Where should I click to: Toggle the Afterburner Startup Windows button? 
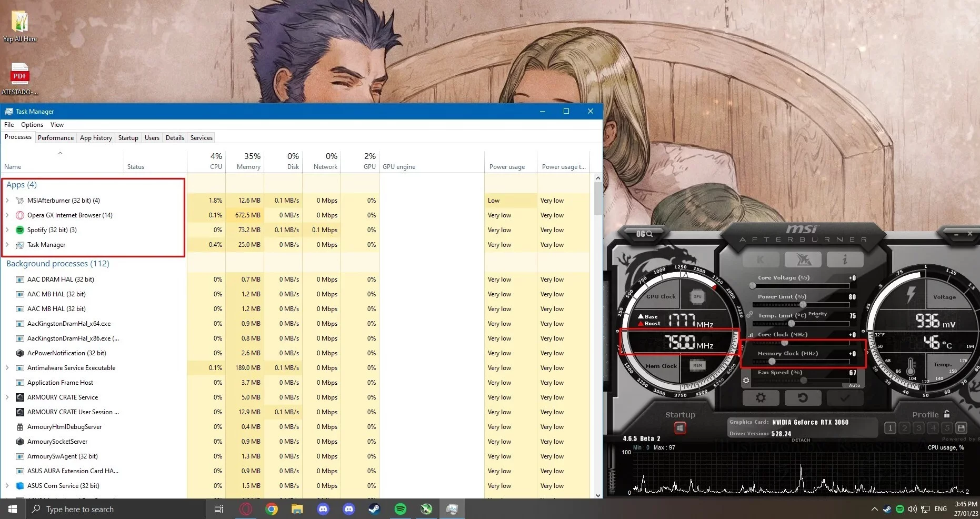680,428
